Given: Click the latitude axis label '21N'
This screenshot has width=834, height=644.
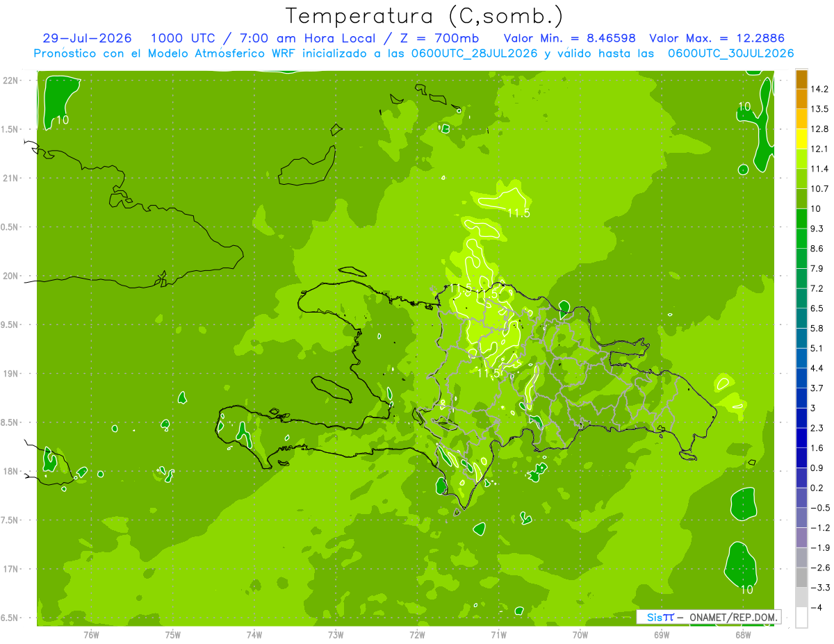Looking at the screenshot, I should pos(12,179).
